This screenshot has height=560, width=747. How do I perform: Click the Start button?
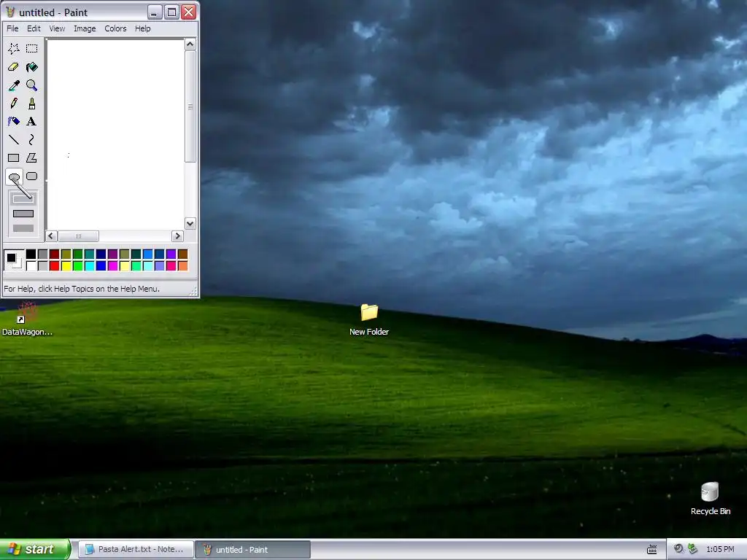tap(35, 549)
